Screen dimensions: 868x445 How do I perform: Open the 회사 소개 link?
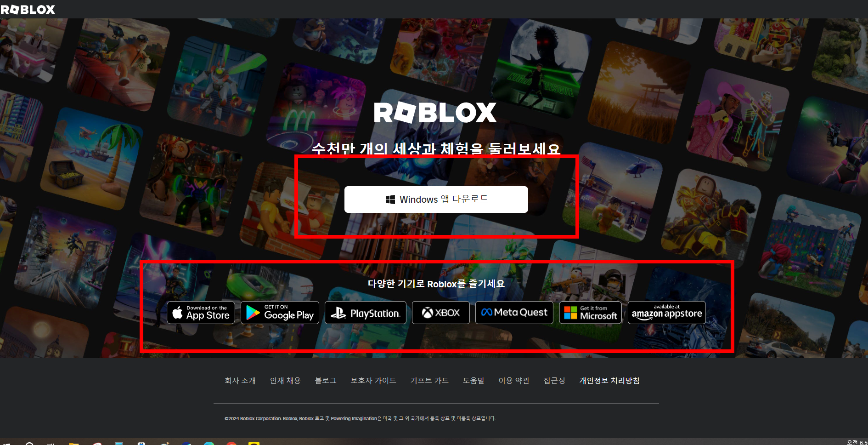[240, 381]
